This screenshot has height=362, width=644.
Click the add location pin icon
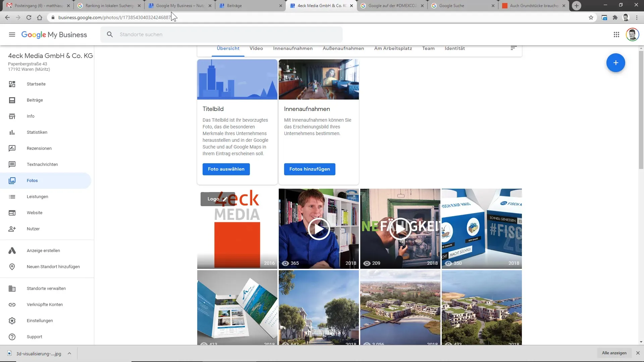point(12,267)
